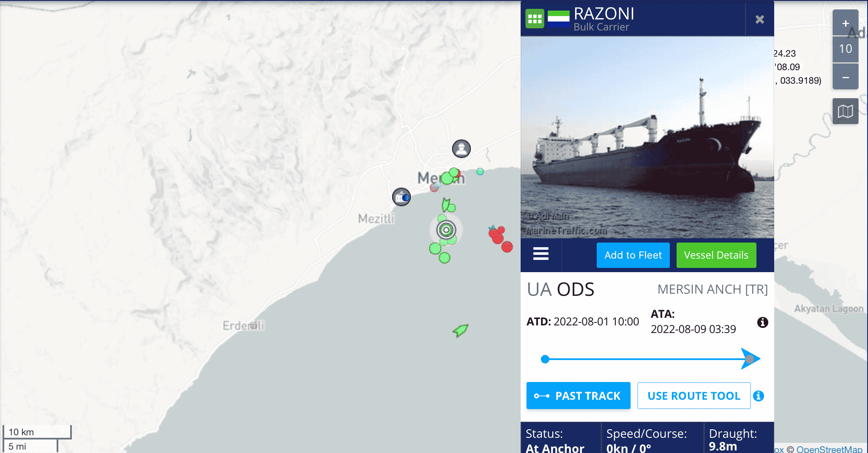Open the hamburger menu in vessel panel

[540, 254]
